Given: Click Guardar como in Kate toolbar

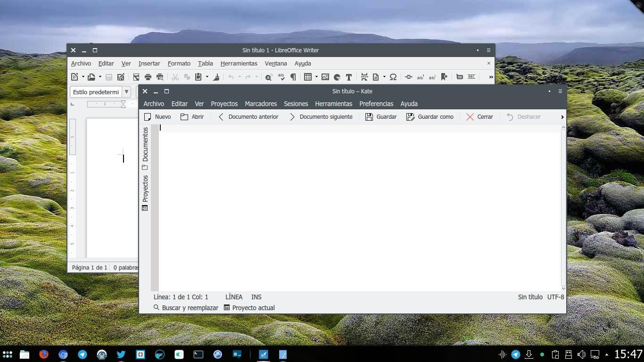Looking at the screenshot, I should point(430,116).
